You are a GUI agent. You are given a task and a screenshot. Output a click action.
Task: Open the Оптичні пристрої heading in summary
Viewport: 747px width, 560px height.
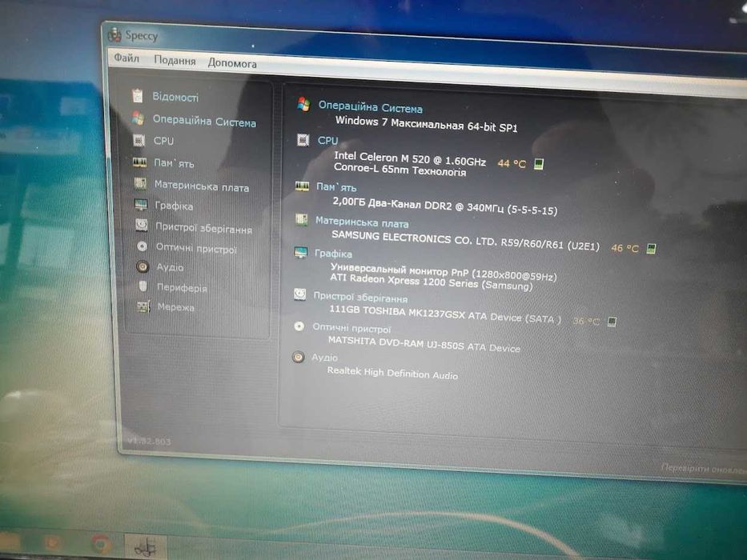click(351, 328)
